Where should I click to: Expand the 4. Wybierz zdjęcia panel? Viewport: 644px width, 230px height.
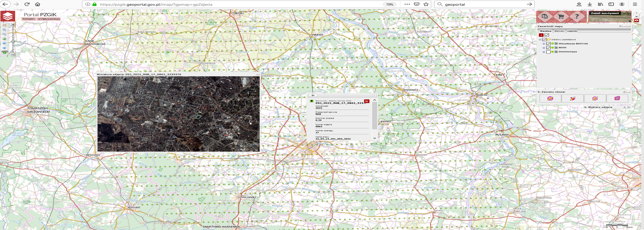pyautogui.click(x=629, y=107)
